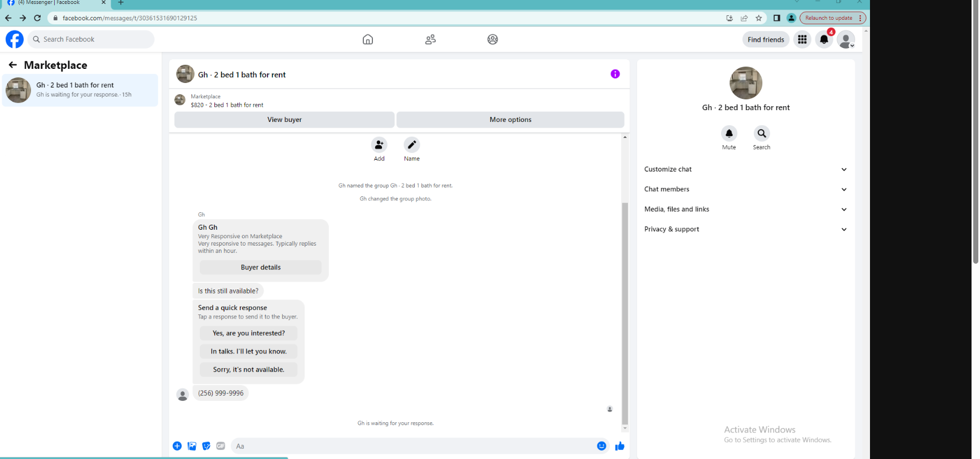Expand the Chat members section
This screenshot has width=980, height=459.
point(746,189)
